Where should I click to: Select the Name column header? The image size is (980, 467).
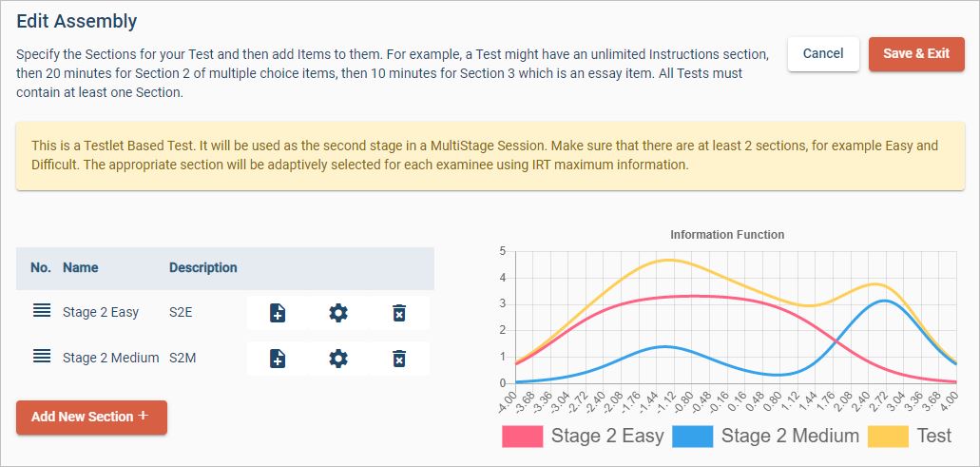(x=81, y=268)
